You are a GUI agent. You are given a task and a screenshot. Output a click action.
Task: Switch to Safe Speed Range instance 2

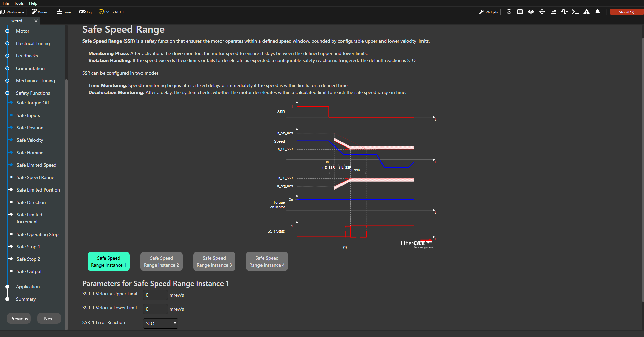point(161,261)
